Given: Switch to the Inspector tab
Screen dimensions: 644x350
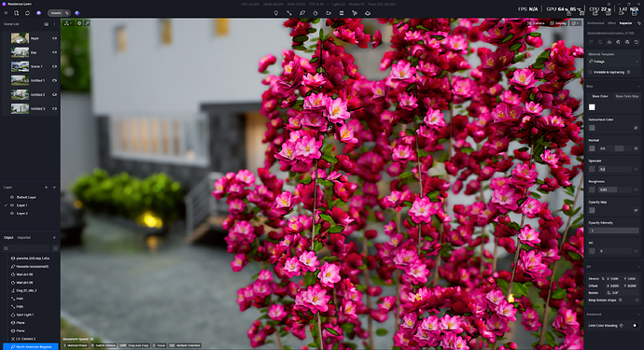Looking at the screenshot, I should (625, 23).
